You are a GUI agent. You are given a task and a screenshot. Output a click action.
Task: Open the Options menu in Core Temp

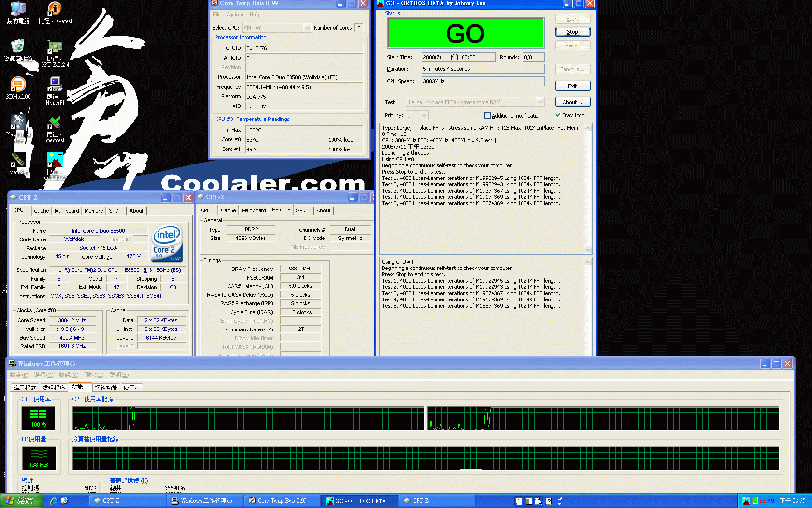pos(235,15)
